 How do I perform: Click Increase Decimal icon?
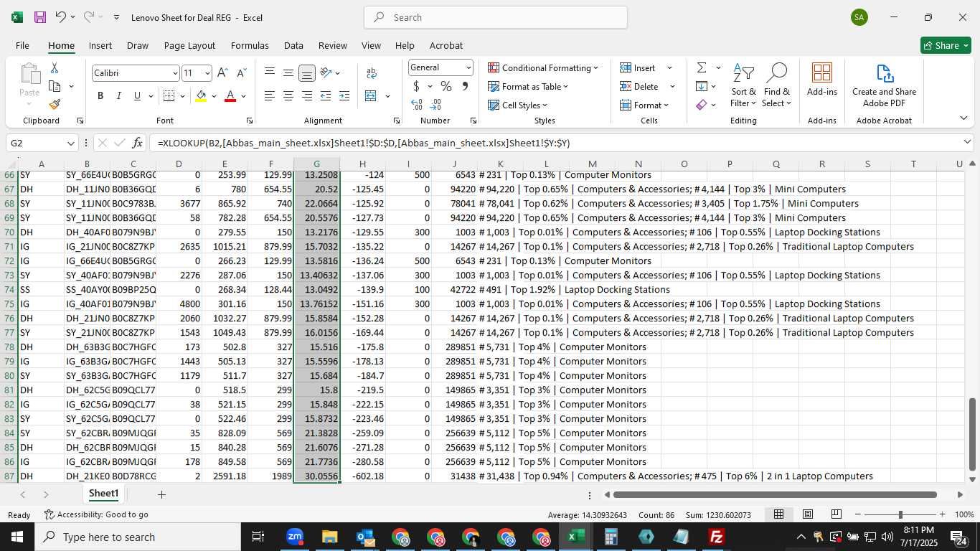coord(417,105)
